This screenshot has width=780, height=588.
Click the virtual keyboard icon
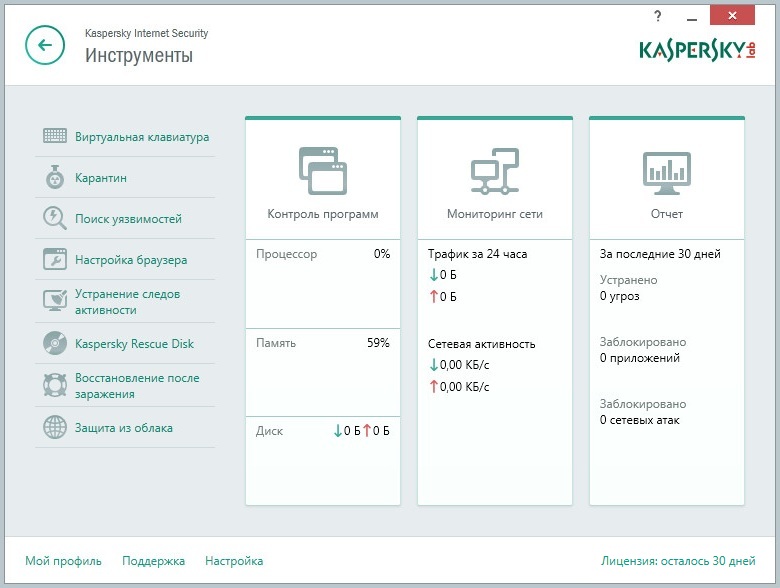(55, 136)
